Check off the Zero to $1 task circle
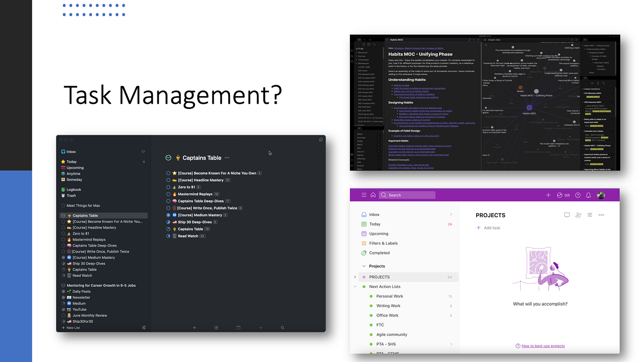Viewport: 644px width, 362px height. coord(168,187)
